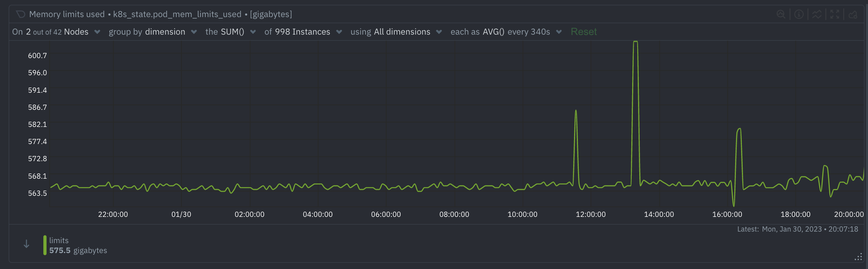Select the limits dimension in legend

pyautogui.click(x=59, y=240)
